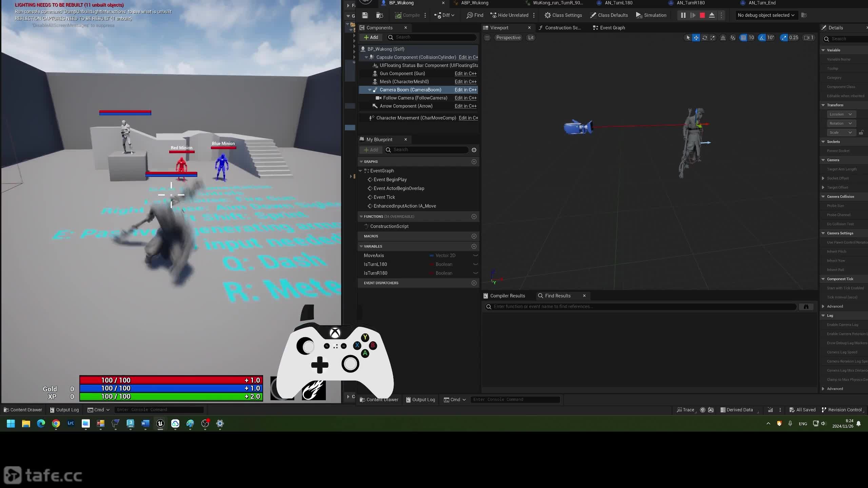868x488 pixels.
Task: Click the Find button in toolbar
Action: pos(475,15)
